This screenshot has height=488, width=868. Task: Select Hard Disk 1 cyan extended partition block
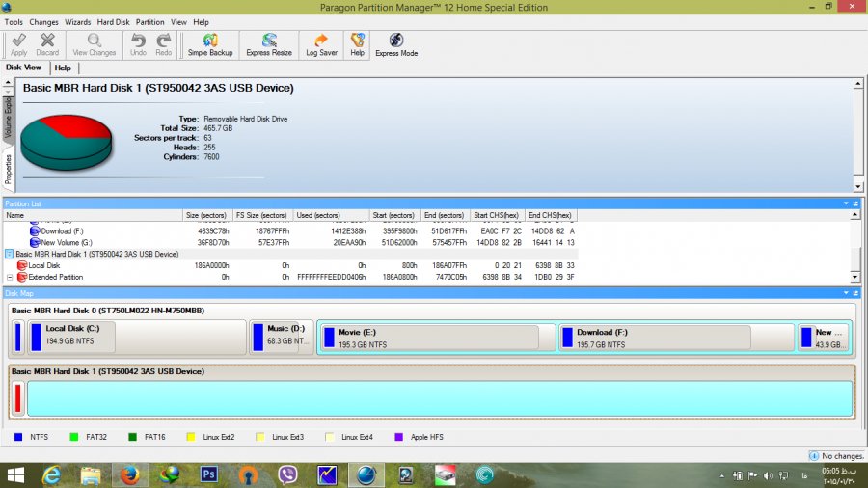(440, 398)
